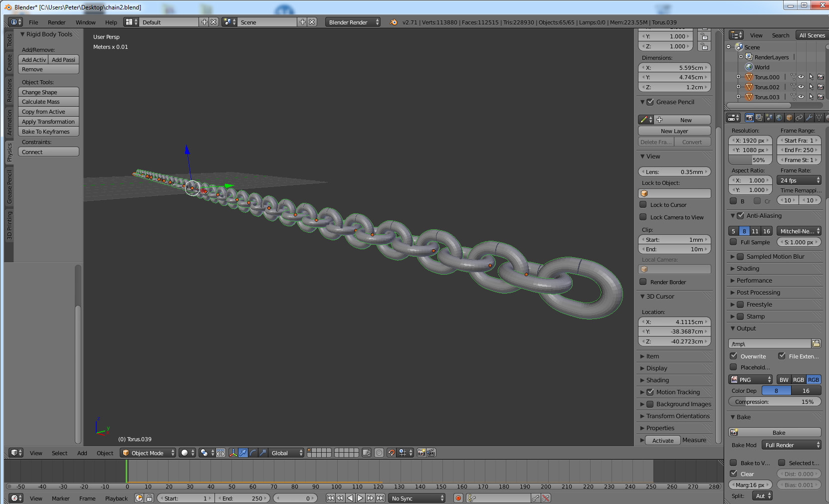This screenshot has height=504, width=829.
Task: Click Bake To Keyframes button
Action: [48, 132]
